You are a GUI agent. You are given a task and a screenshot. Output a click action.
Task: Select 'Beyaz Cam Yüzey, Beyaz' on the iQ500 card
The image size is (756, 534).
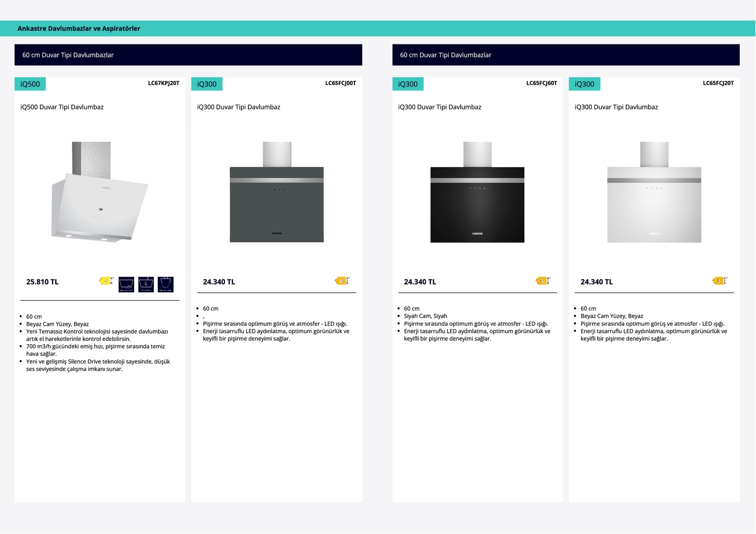[x=58, y=324]
